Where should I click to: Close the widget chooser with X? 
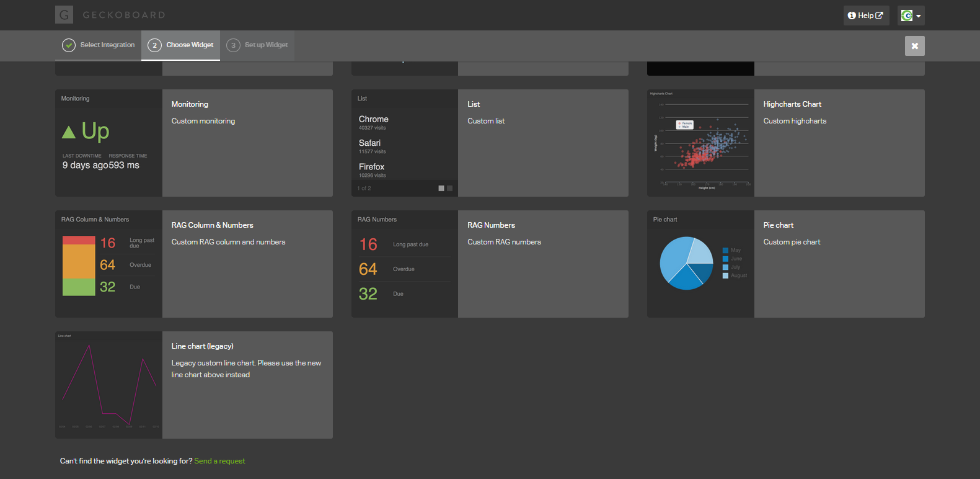coord(914,46)
